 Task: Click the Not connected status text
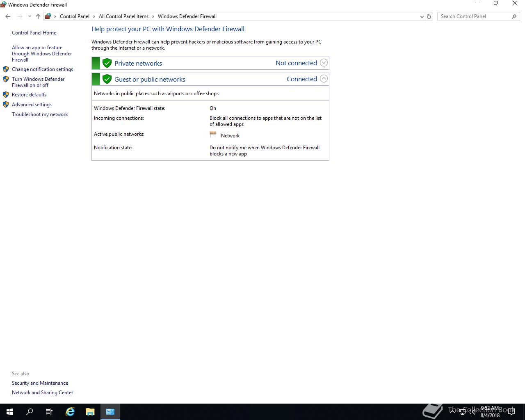pyautogui.click(x=296, y=63)
